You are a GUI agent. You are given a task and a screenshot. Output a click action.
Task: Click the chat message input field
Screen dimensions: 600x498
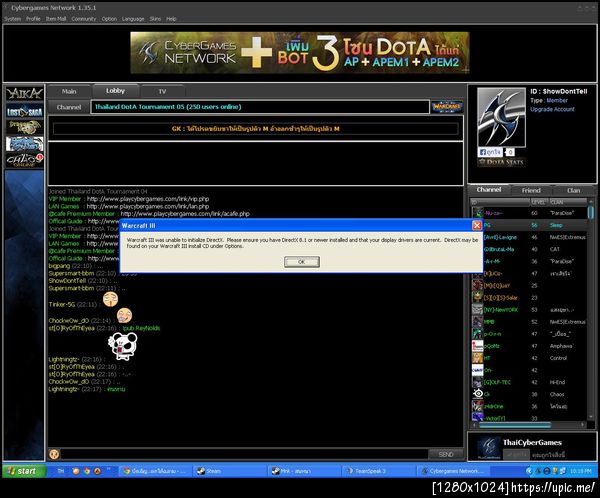(244, 454)
